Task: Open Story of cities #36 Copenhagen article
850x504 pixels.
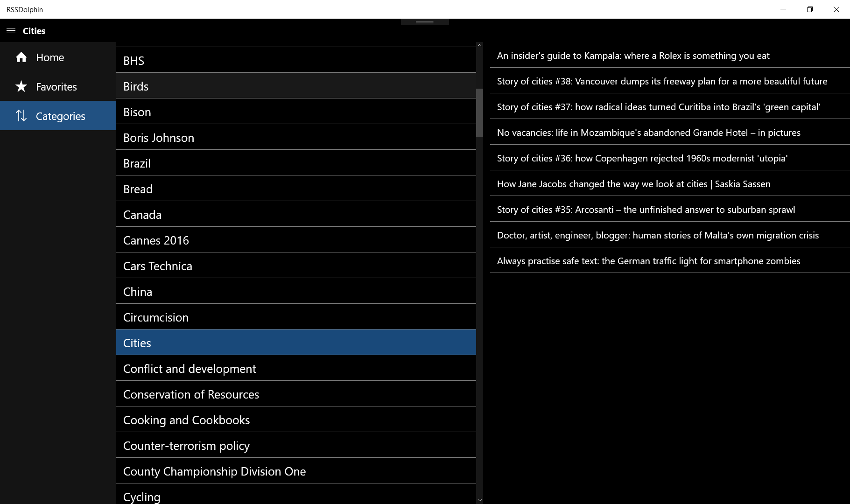Action: pos(670,158)
